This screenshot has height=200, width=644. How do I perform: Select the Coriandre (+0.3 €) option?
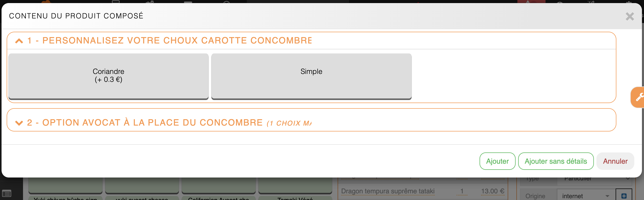(x=108, y=76)
